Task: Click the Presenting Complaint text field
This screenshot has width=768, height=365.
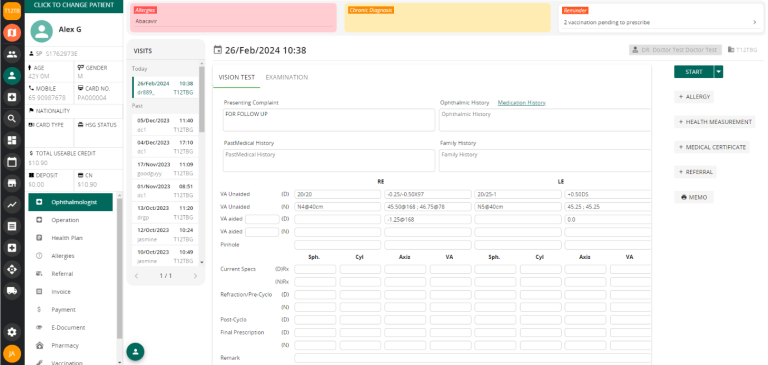Action: click(329, 120)
